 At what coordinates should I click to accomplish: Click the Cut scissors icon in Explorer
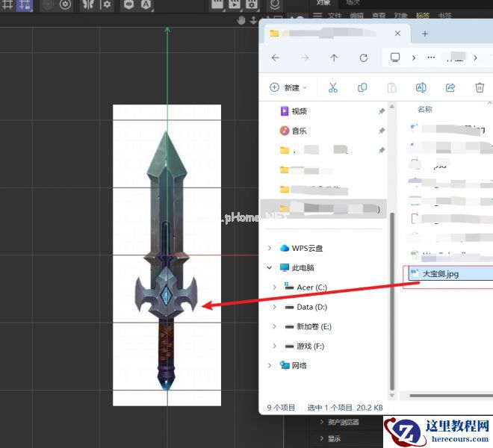pos(333,87)
